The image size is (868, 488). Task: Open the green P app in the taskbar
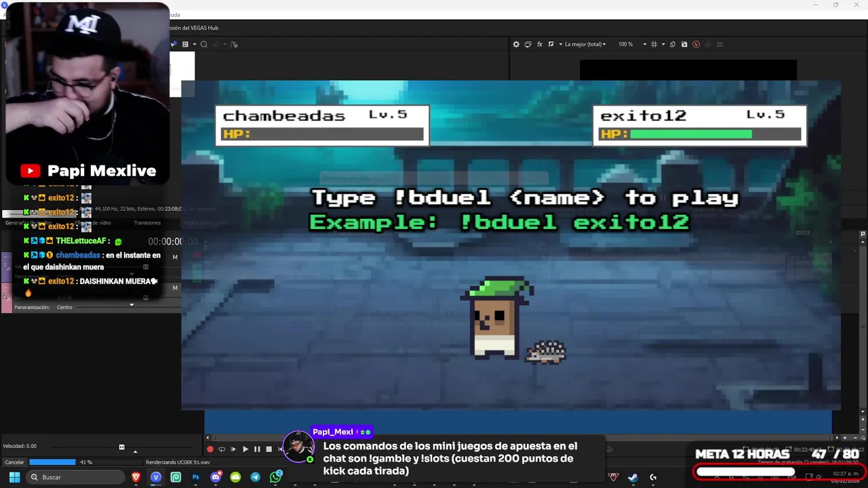pyautogui.click(x=176, y=477)
